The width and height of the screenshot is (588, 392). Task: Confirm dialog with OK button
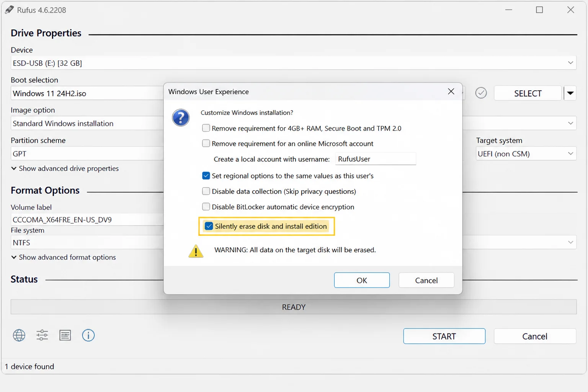pyautogui.click(x=362, y=280)
